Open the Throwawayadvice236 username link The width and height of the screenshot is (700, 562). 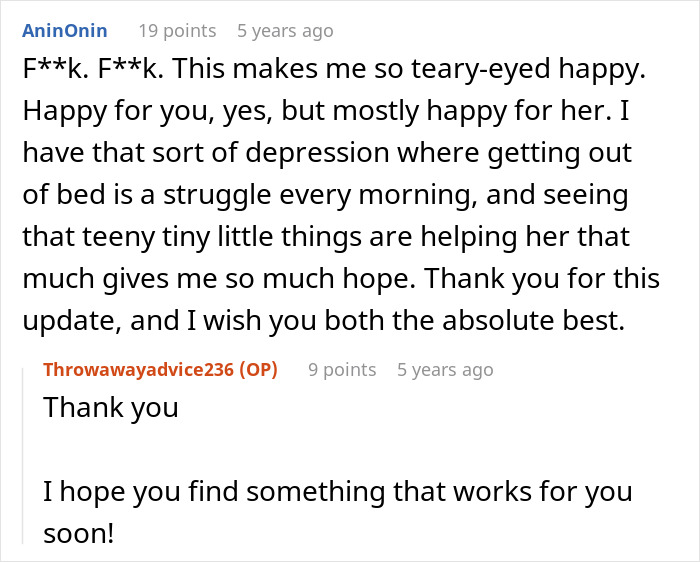[137, 370]
